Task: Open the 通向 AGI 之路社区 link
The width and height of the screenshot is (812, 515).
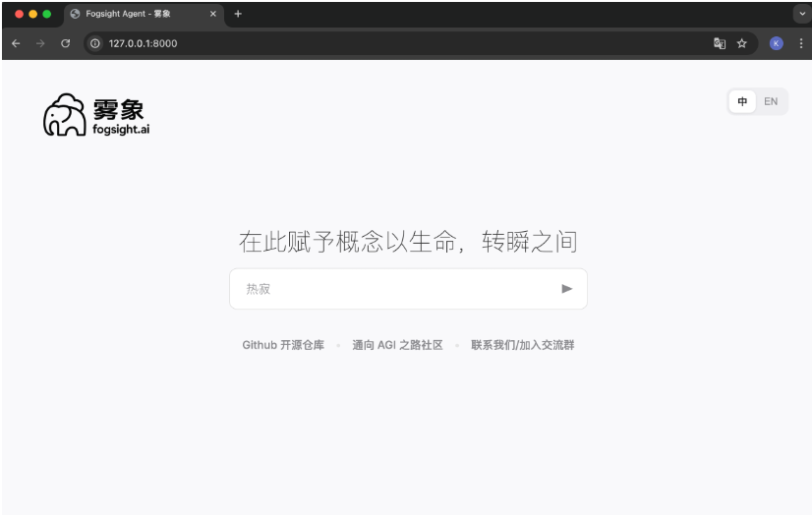Action: 398,345
